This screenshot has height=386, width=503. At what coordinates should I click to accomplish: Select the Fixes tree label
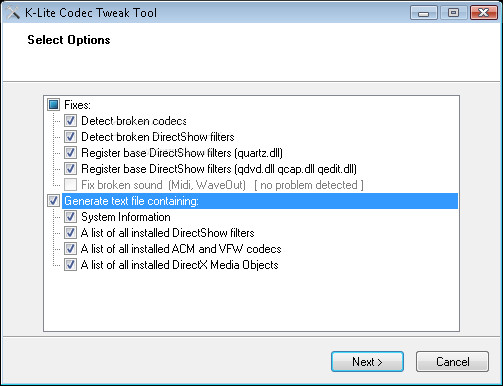(x=77, y=105)
